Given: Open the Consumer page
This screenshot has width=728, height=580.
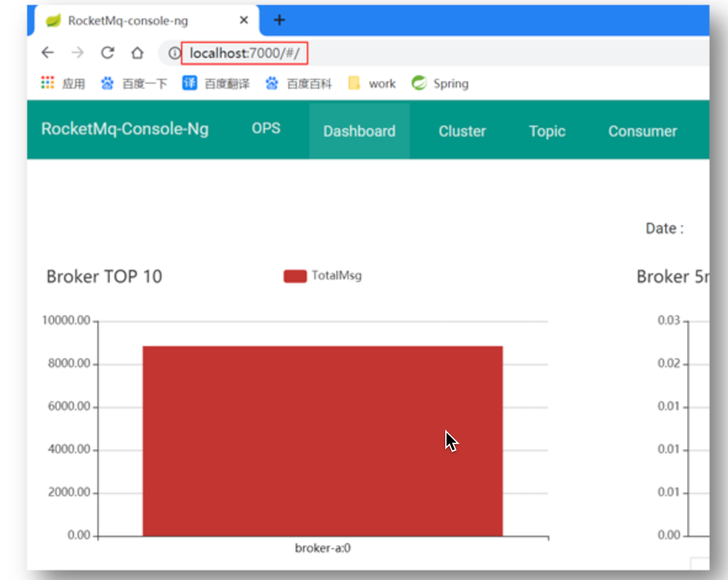Looking at the screenshot, I should pyautogui.click(x=642, y=131).
